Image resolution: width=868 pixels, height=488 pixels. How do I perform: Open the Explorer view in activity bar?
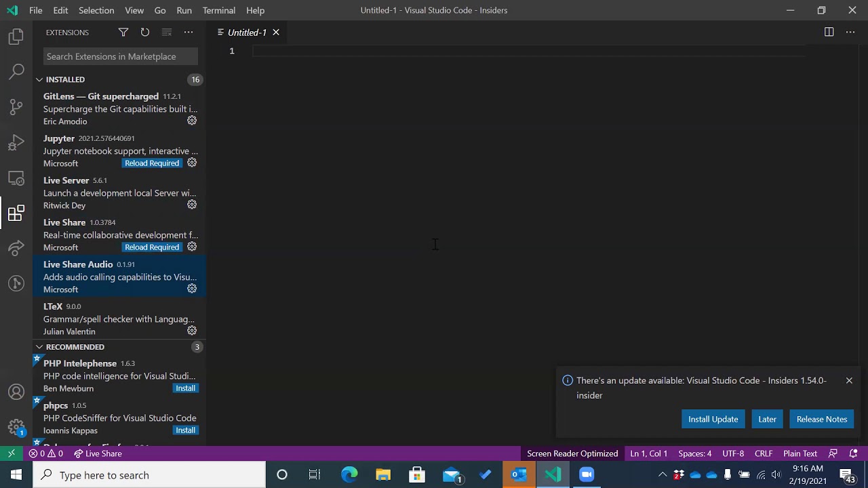pyautogui.click(x=16, y=37)
